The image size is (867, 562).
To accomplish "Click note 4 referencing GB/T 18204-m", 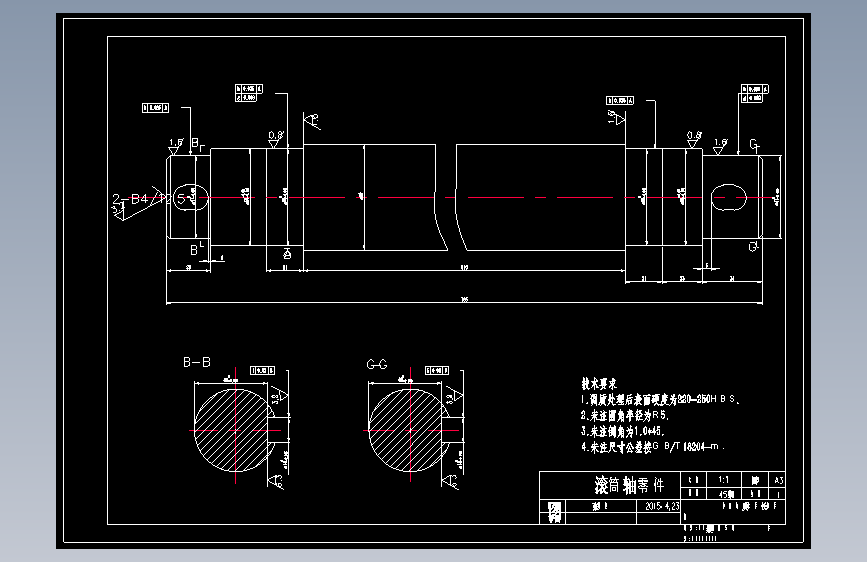I will (x=652, y=446).
